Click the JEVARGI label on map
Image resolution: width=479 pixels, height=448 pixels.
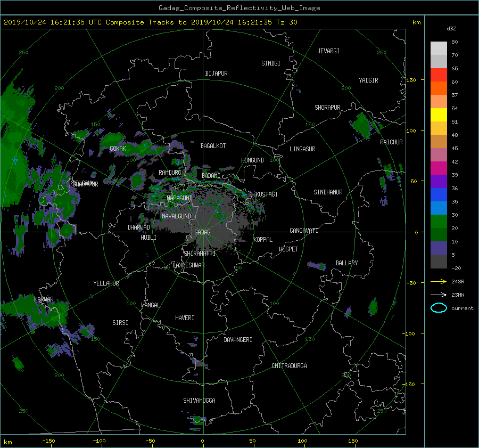point(328,51)
